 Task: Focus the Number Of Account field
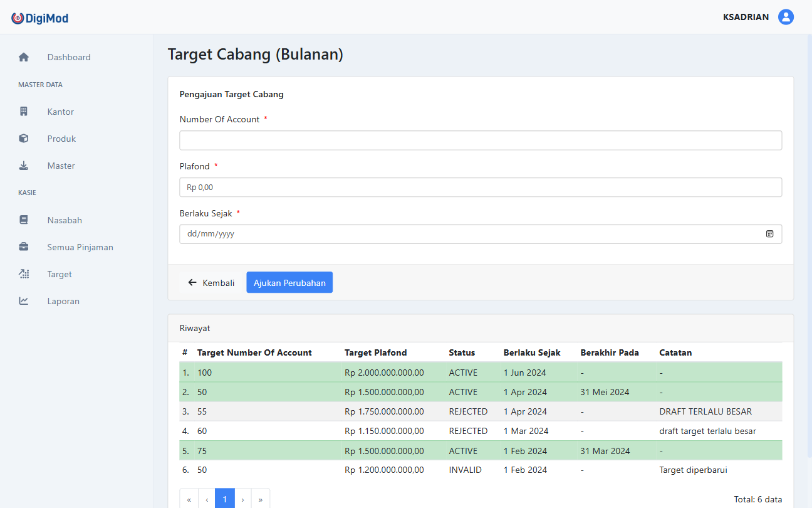click(x=480, y=140)
